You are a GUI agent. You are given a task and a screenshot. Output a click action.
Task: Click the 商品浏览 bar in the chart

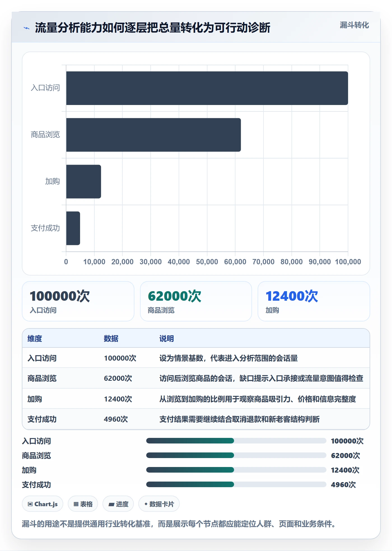pos(153,135)
